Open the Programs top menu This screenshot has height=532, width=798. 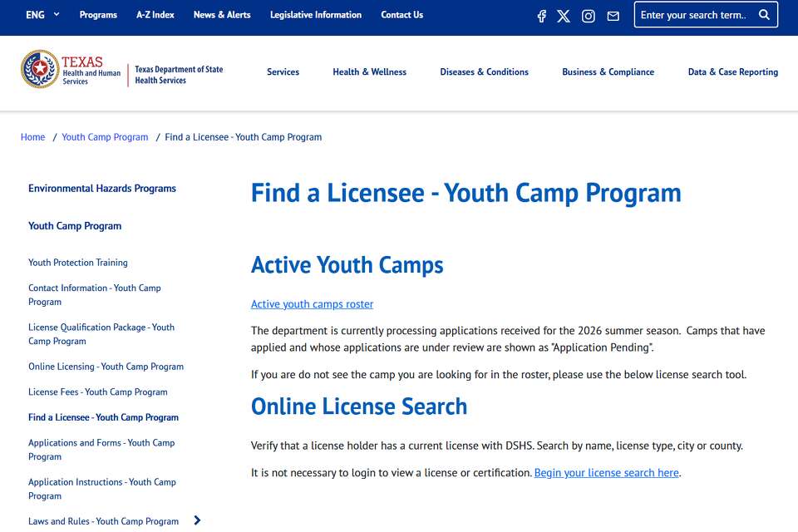(98, 15)
